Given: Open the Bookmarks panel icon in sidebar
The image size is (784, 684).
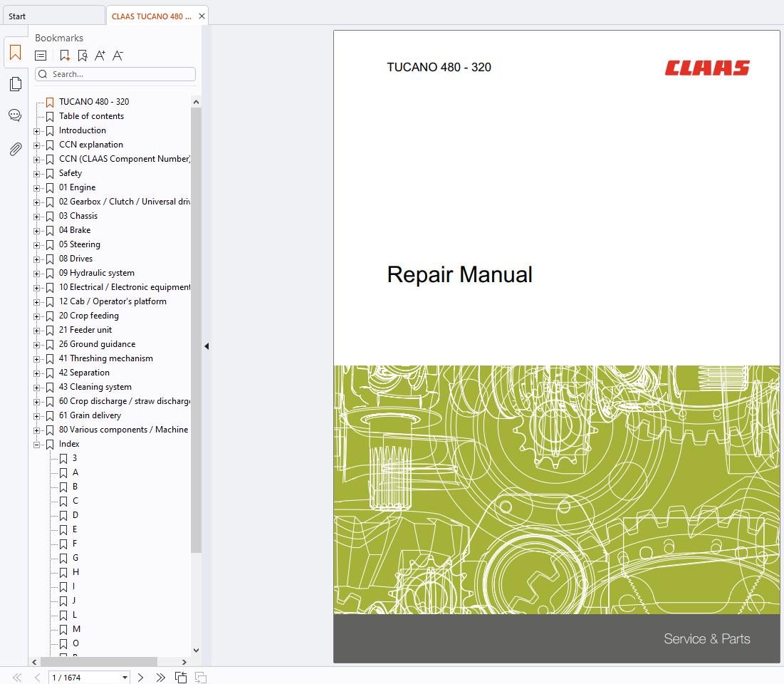Looking at the screenshot, I should point(16,53).
